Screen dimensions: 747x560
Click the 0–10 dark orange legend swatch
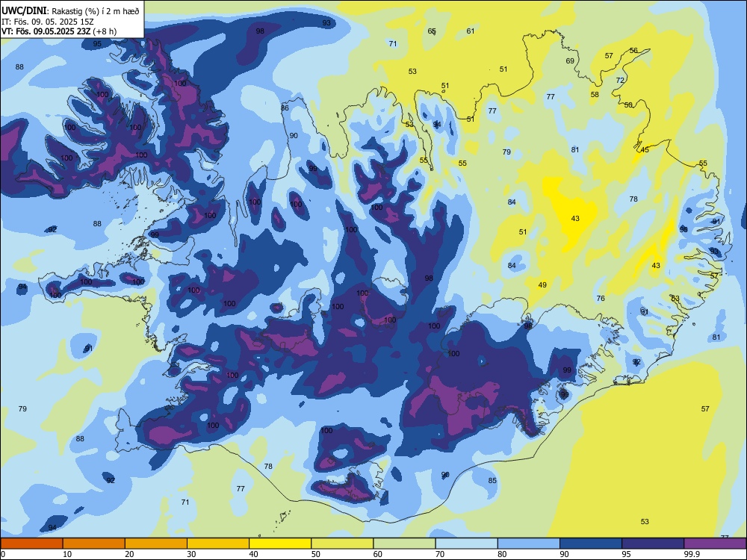[31, 544]
